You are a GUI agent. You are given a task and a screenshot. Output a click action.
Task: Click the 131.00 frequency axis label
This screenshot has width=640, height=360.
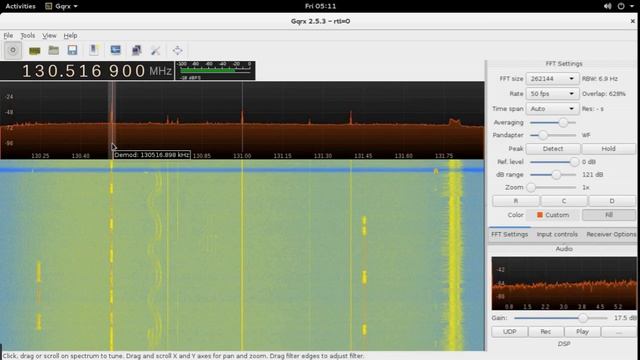click(x=242, y=156)
